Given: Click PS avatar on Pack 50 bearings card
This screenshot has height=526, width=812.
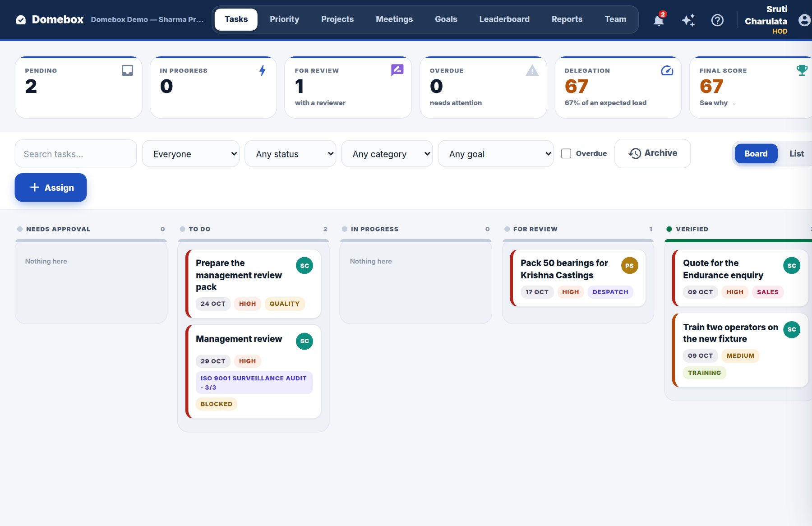Looking at the screenshot, I should [629, 266].
